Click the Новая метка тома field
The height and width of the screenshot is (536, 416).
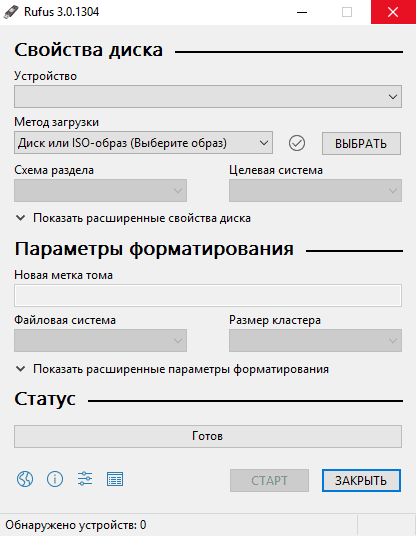click(208, 295)
